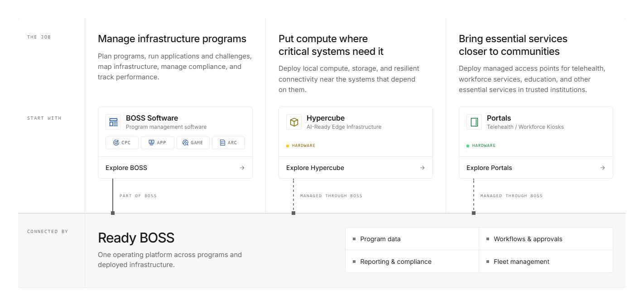Click the Hypercube cube icon
Viewport: 644px width, 306px height.
pos(294,122)
